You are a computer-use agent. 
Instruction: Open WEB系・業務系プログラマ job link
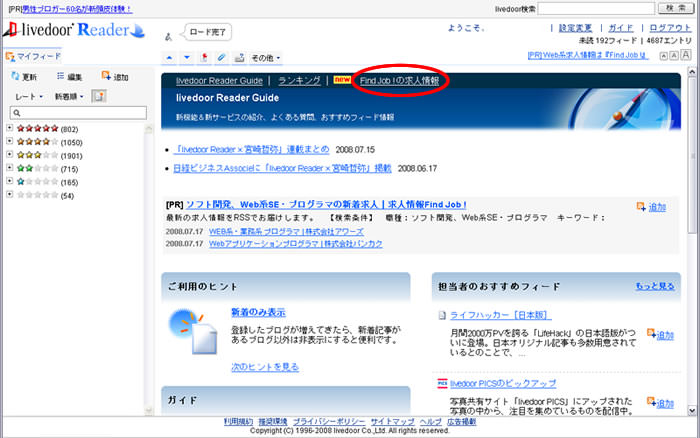(x=286, y=232)
